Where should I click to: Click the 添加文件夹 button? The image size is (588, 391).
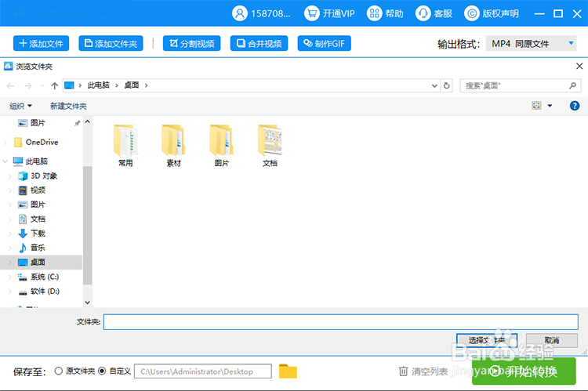point(111,43)
